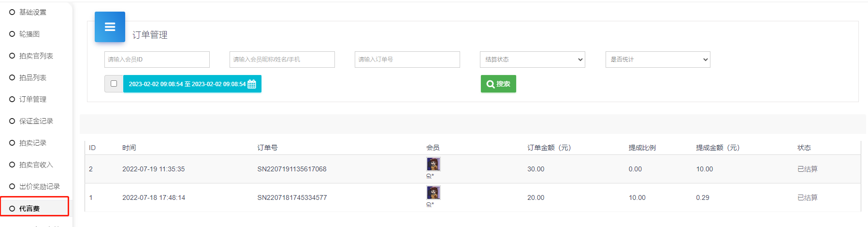Click the blue hamburger menu icon

110,27
